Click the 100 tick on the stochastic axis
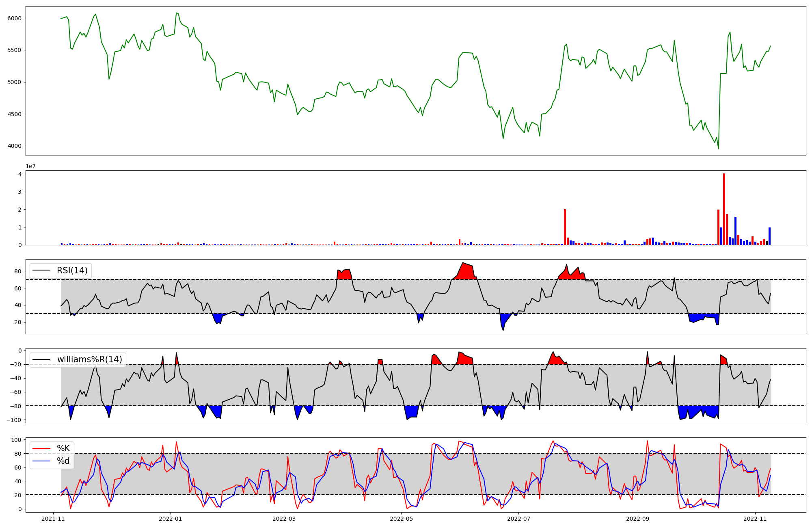The image size is (812, 528). tap(17, 440)
